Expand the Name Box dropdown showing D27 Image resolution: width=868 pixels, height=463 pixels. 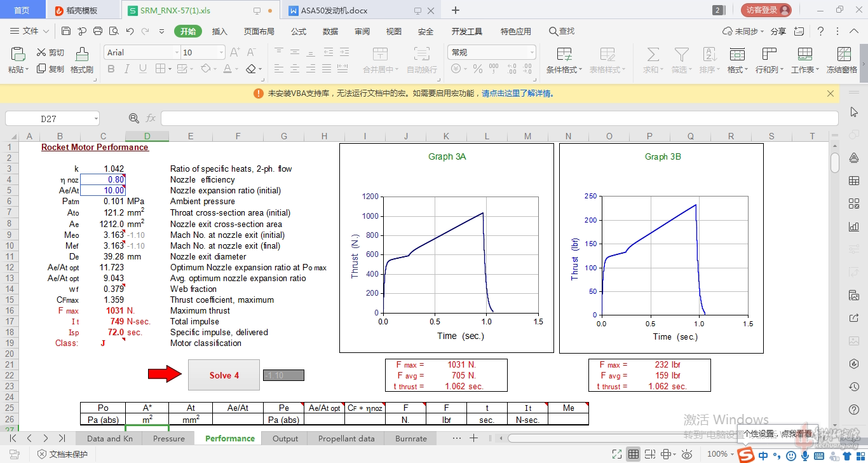pyautogui.click(x=95, y=118)
